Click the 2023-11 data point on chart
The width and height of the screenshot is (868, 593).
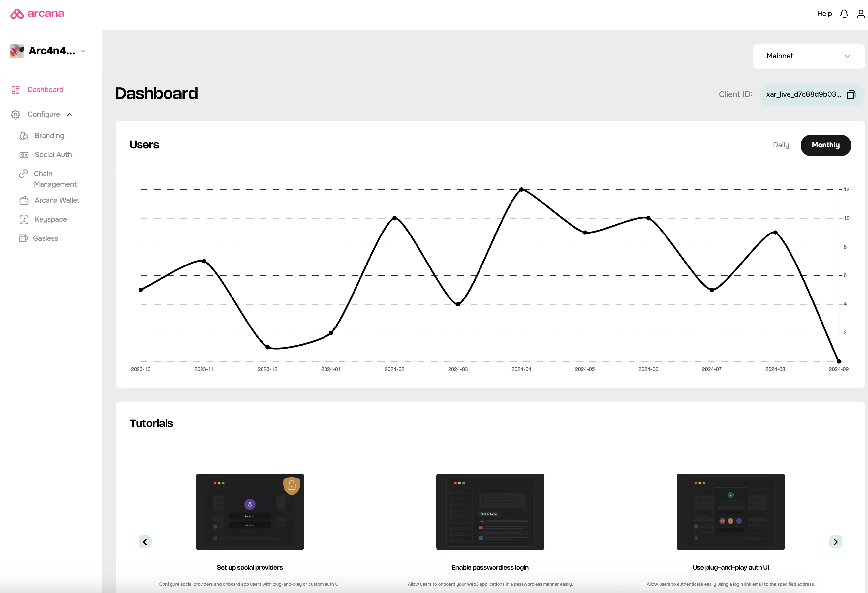(x=204, y=261)
